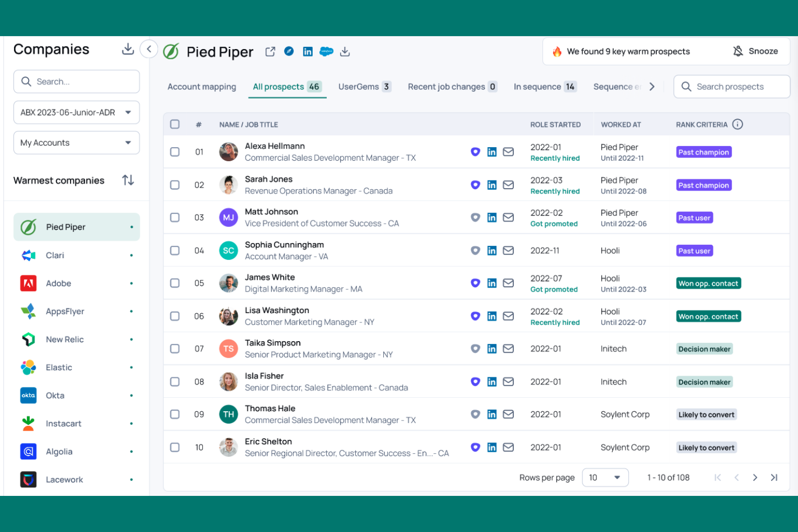
Task: Check the box for Sarah Jones
Action: tap(175, 185)
